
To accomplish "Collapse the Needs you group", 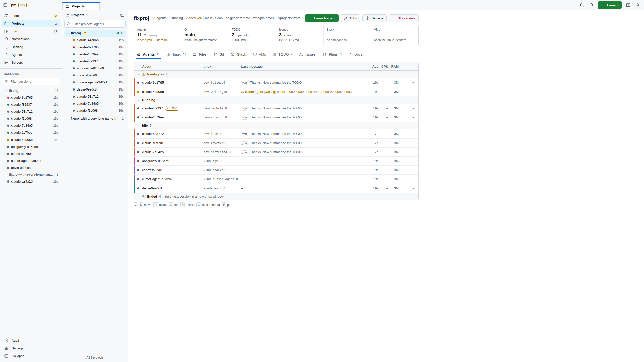I will (138, 74).
